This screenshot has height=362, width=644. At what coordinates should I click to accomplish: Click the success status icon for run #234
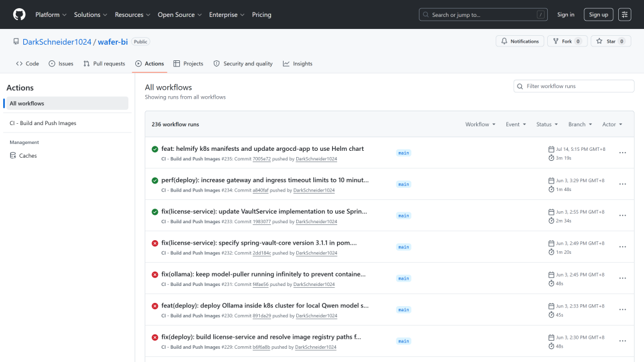[155, 180]
